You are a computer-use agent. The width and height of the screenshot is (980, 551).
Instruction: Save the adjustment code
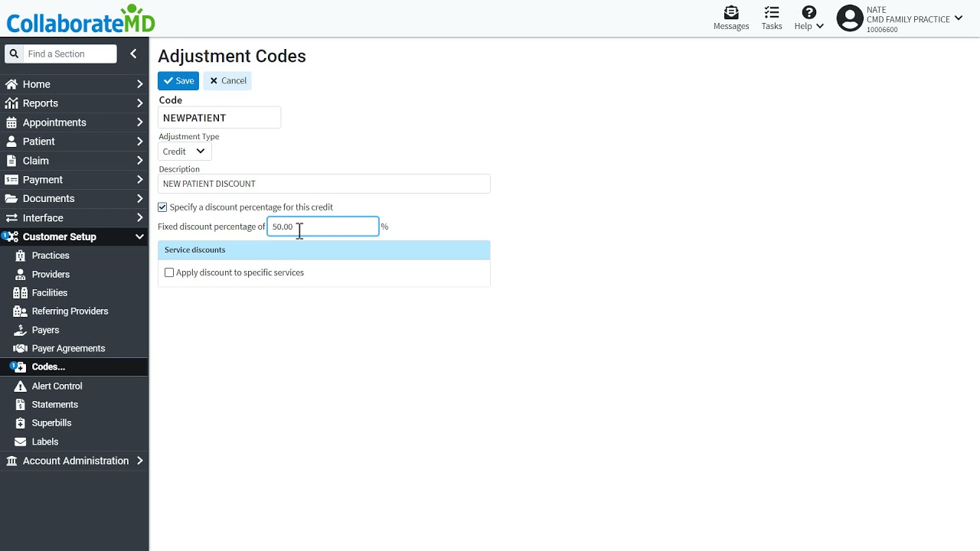(x=178, y=81)
